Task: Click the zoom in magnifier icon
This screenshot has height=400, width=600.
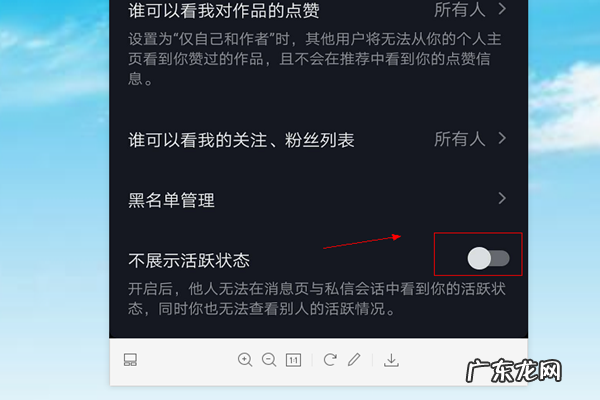Action: 245,360
